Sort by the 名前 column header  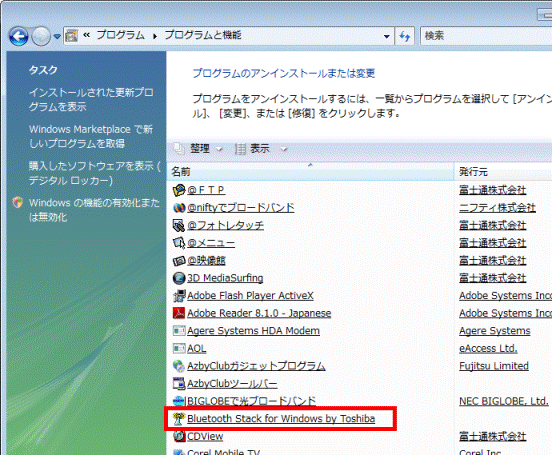pyautogui.click(x=310, y=172)
